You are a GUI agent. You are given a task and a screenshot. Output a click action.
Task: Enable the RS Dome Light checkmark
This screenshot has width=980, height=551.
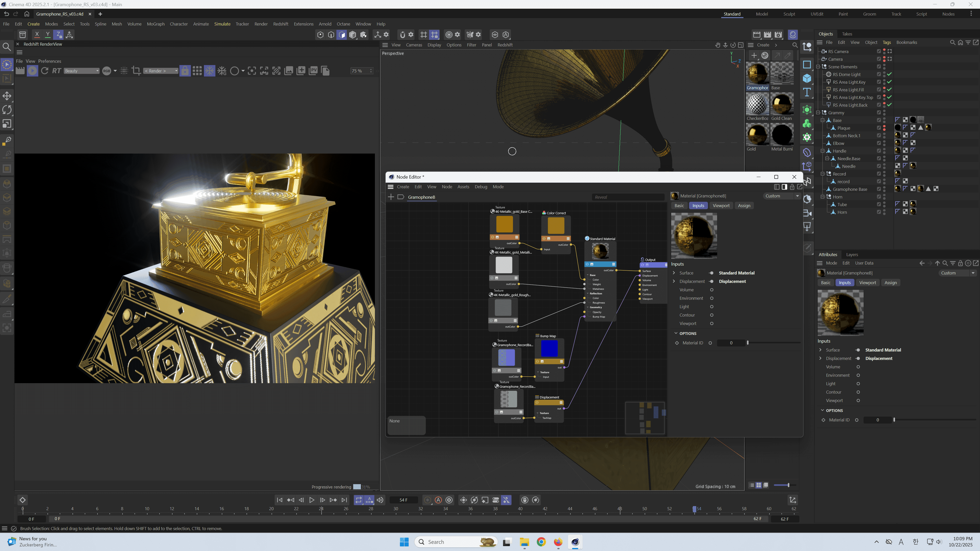[889, 74]
